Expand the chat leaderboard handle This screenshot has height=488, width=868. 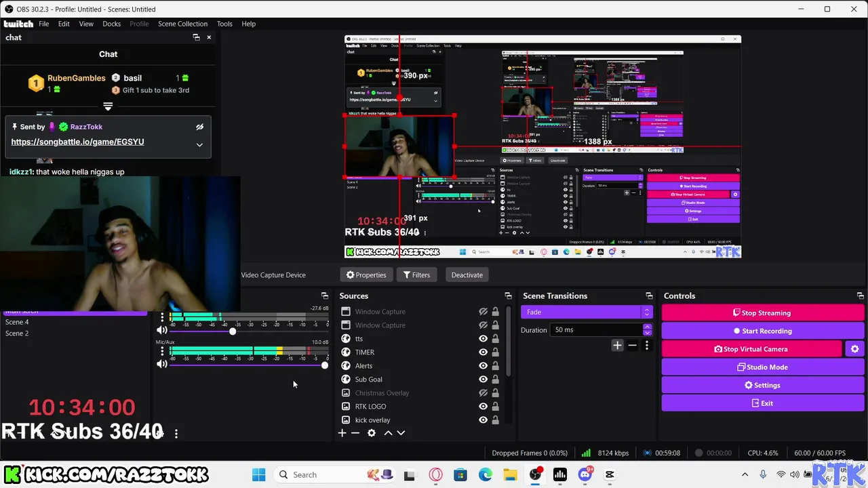(x=108, y=106)
